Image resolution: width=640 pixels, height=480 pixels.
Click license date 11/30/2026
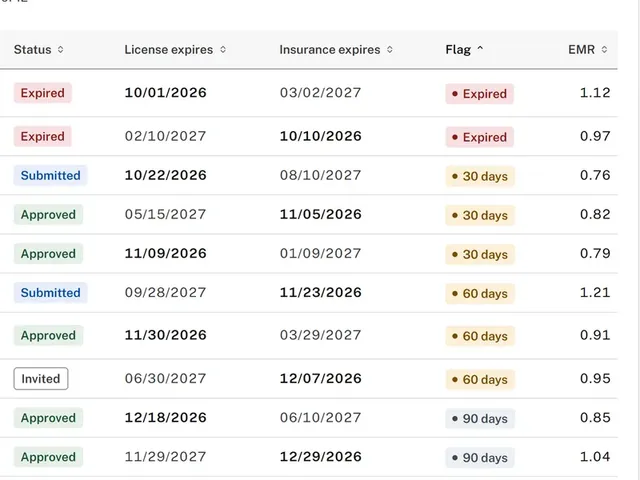[x=165, y=335]
